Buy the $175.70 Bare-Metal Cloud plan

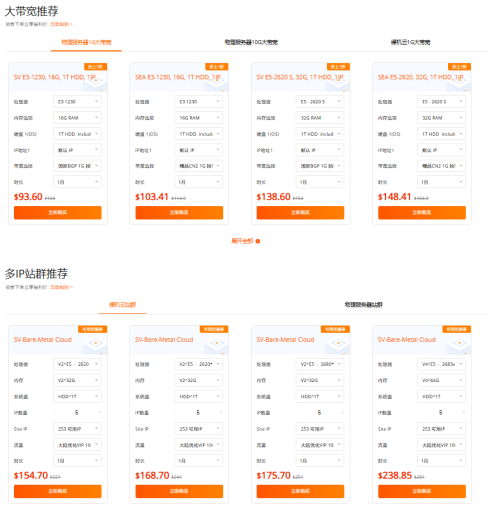(x=300, y=491)
